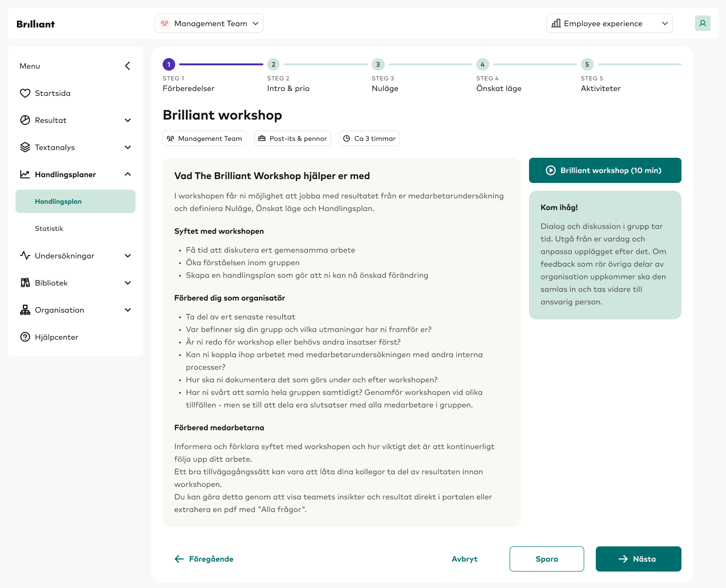Click Avbryt to cancel
Viewport: 726px width, 588px height.
[465, 559]
